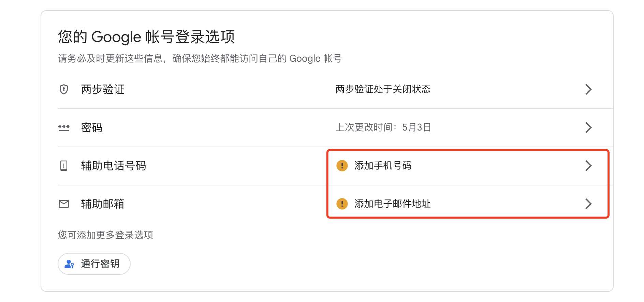
Task: Select the 辅助电话号码 label
Action: (x=114, y=166)
